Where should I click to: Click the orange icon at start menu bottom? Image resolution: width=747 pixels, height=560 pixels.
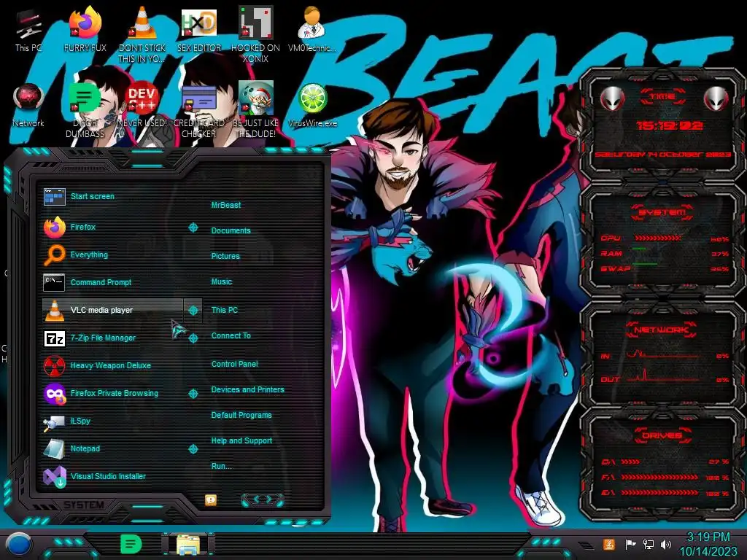tap(211, 499)
